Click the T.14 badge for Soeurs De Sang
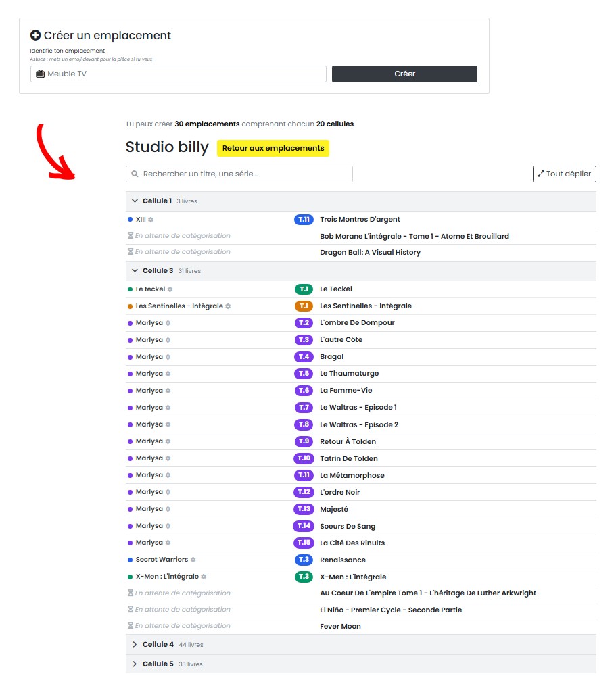The width and height of the screenshot is (616, 682). (x=304, y=526)
